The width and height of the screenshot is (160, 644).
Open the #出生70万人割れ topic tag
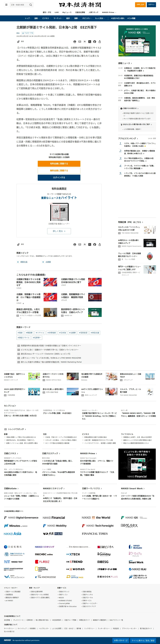tap(118, 18)
